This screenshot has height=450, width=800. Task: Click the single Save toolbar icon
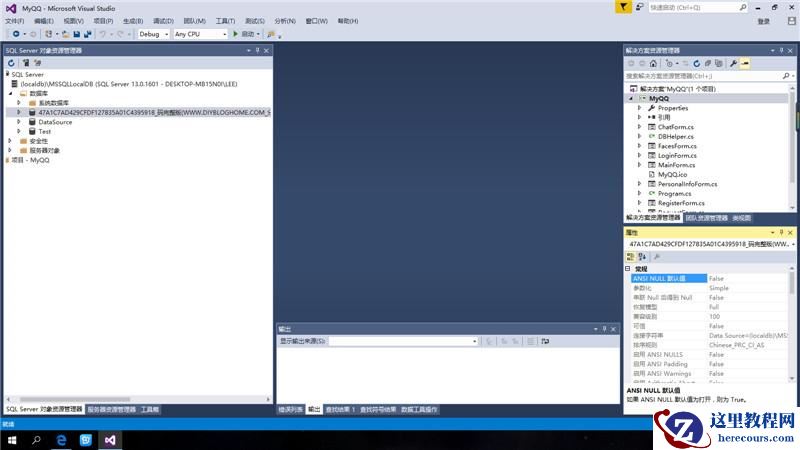pos(77,34)
